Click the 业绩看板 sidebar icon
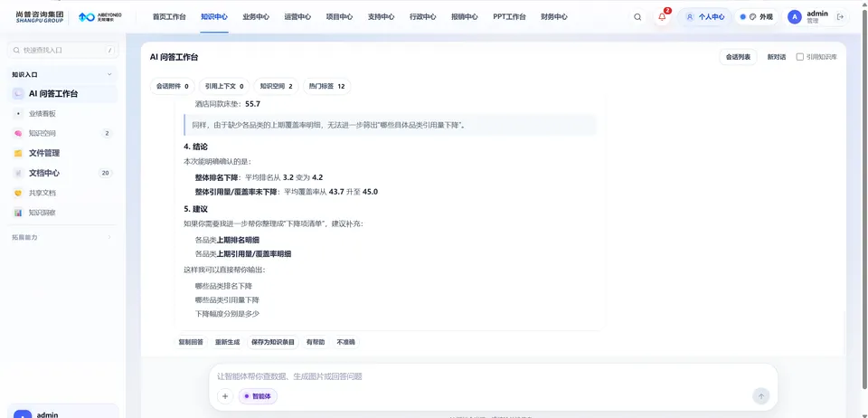Screen dimensions: 868x418 (18, 113)
